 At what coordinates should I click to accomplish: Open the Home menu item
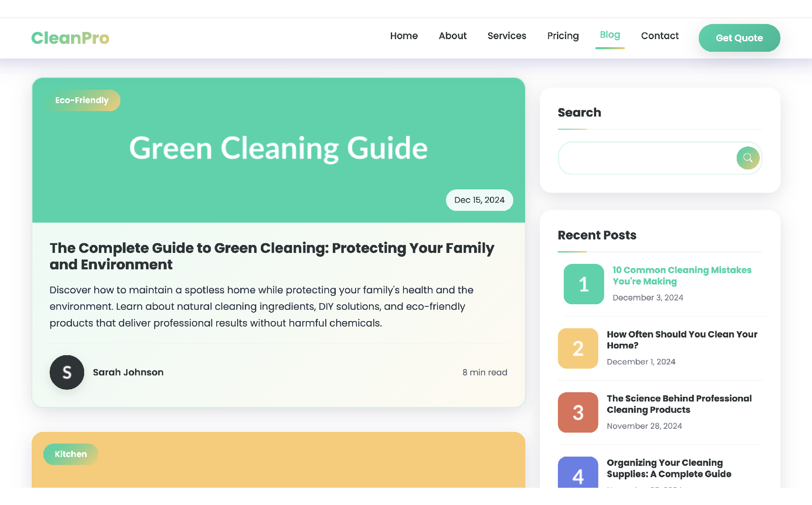[403, 36]
